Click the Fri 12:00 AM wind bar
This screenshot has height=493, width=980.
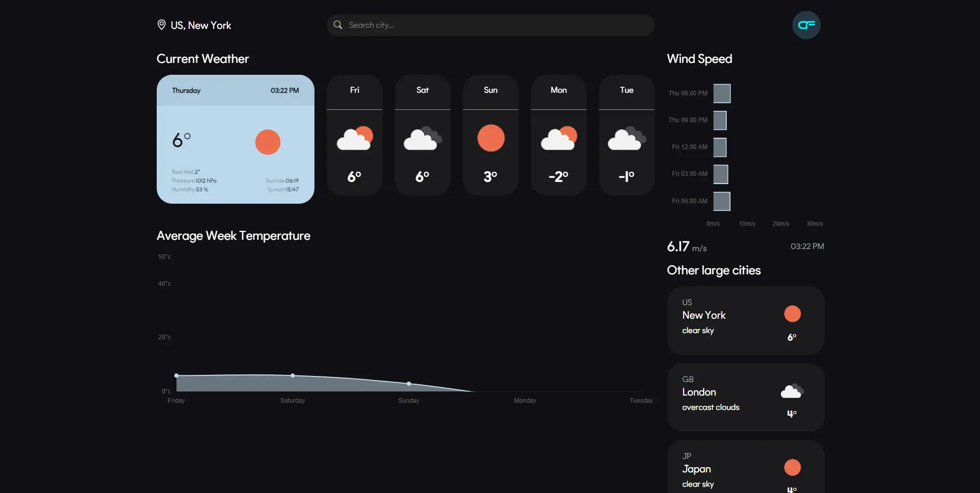point(720,147)
